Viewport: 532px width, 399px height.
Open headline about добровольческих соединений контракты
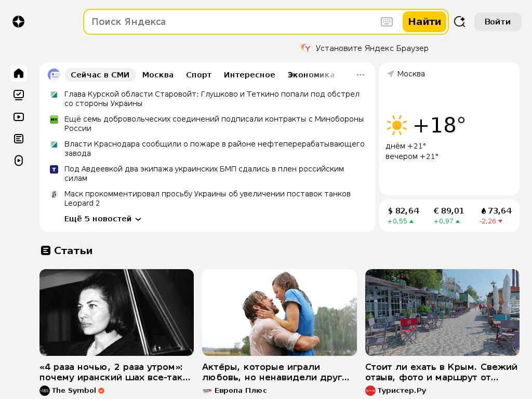[x=214, y=124]
